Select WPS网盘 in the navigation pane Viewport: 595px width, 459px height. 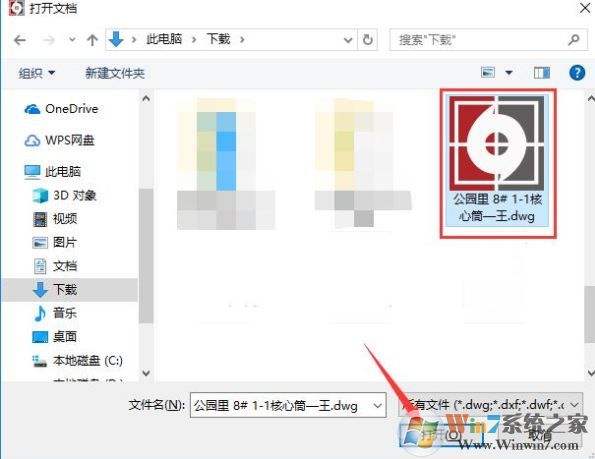[x=70, y=140]
